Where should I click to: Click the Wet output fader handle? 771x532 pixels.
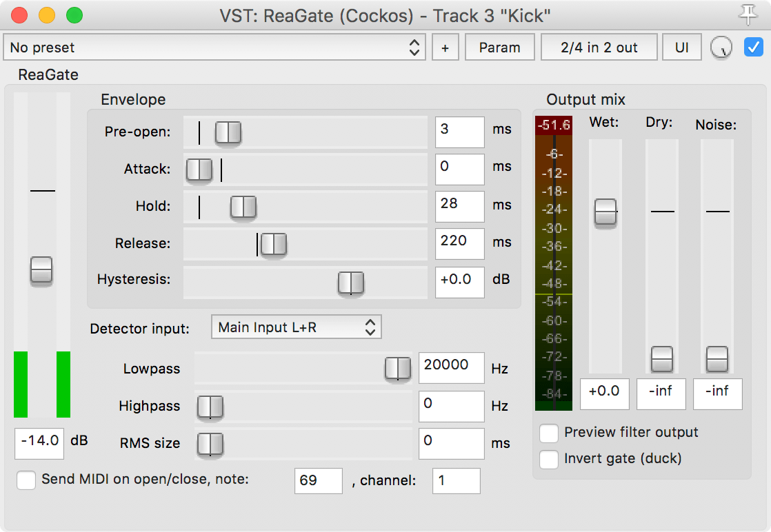[x=605, y=212]
